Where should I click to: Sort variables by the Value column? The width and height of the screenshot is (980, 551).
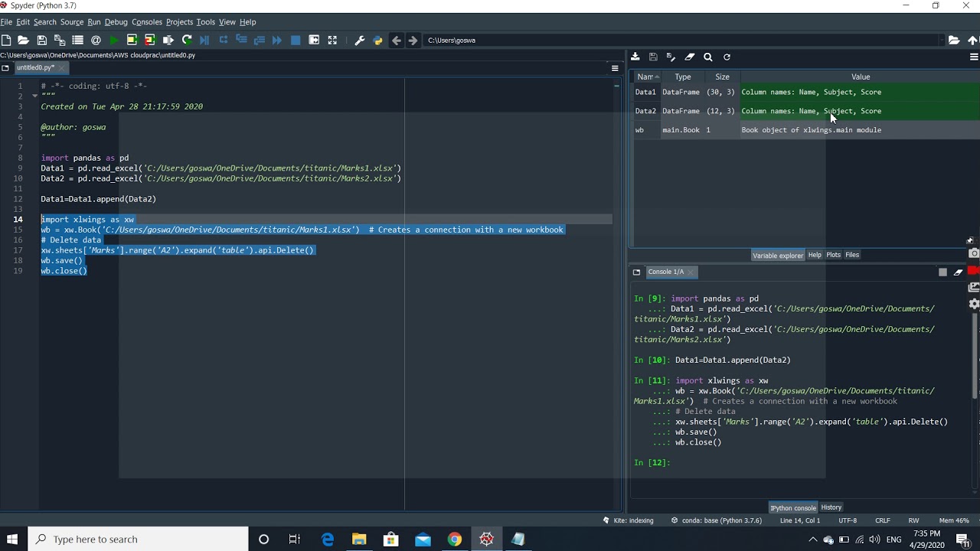(861, 77)
